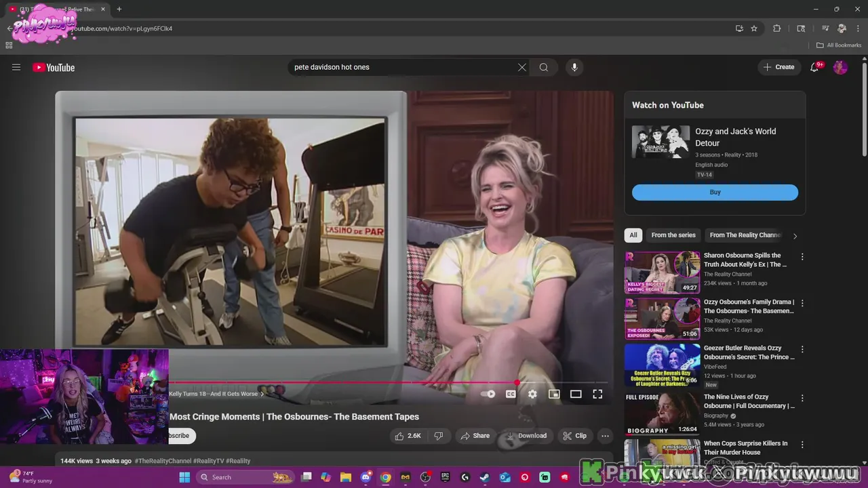Dislike the video
This screenshot has width=868, height=488.
point(439,436)
